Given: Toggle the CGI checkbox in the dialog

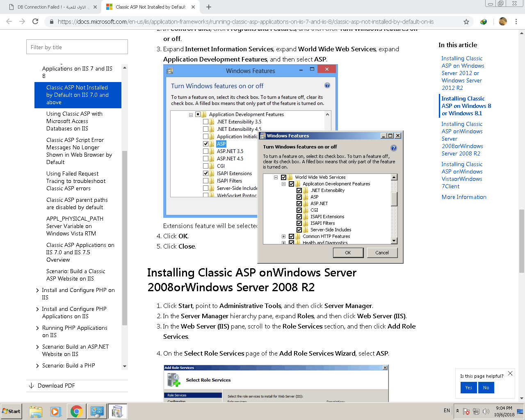Looking at the screenshot, I should [299, 210].
